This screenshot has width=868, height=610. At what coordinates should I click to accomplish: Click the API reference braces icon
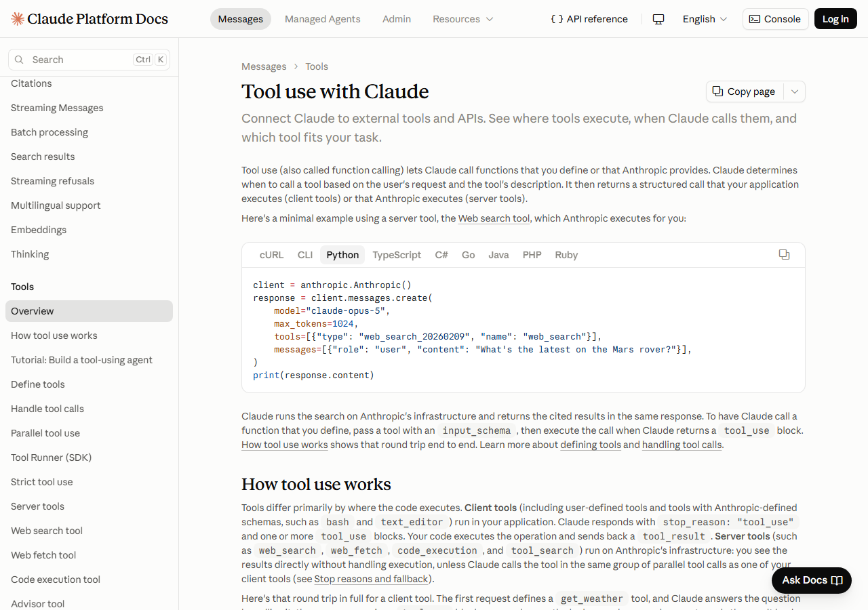(557, 19)
